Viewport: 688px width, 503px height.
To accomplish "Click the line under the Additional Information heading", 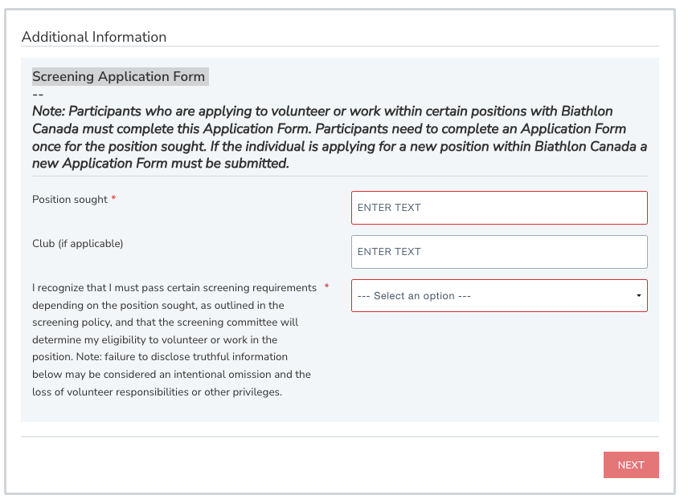I will (340, 47).
